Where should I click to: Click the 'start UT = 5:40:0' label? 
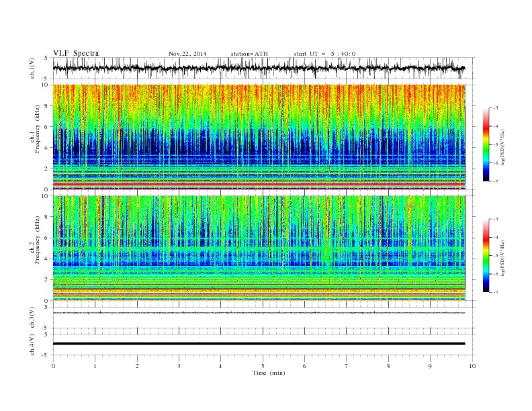coord(324,54)
